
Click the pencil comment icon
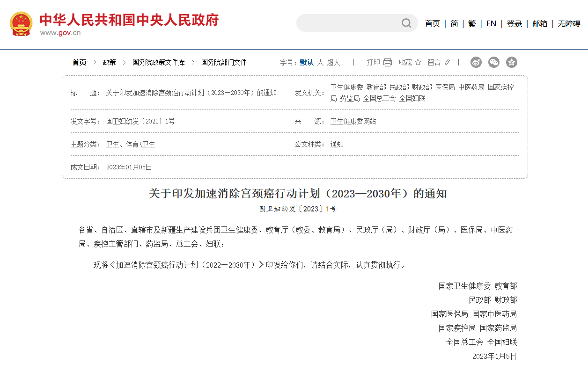[447, 62]
